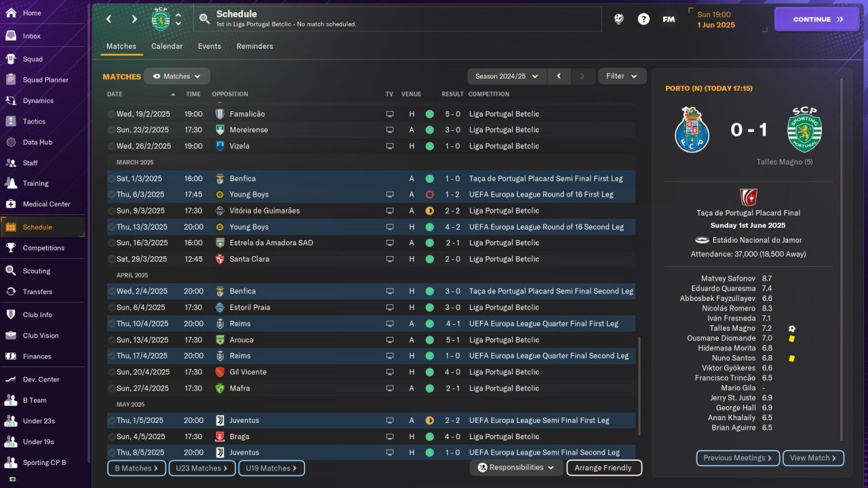Click the Porto crest in match summary
This screenshot has height=488, width=868.
pyautogui.click(x=692, y=129)
